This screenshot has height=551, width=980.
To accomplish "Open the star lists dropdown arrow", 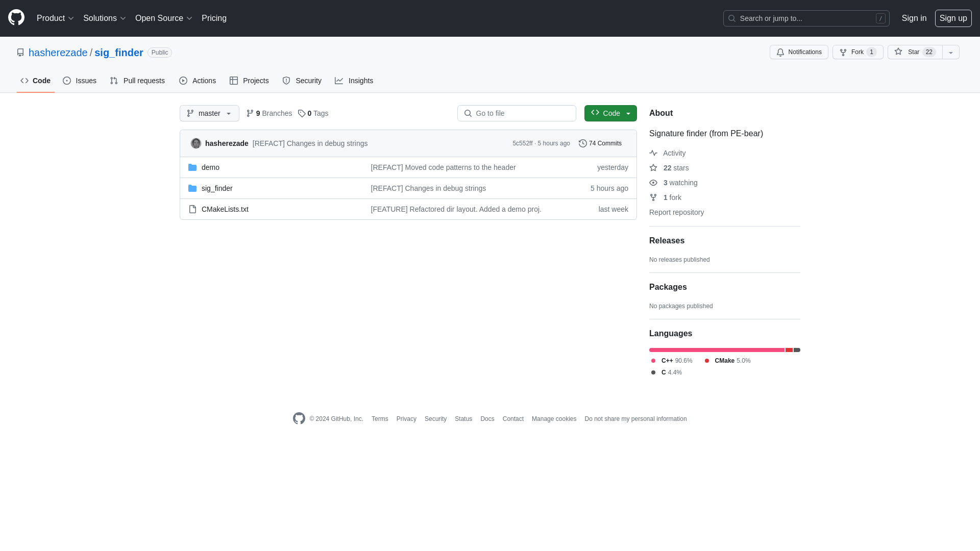I will coord(951,52).
